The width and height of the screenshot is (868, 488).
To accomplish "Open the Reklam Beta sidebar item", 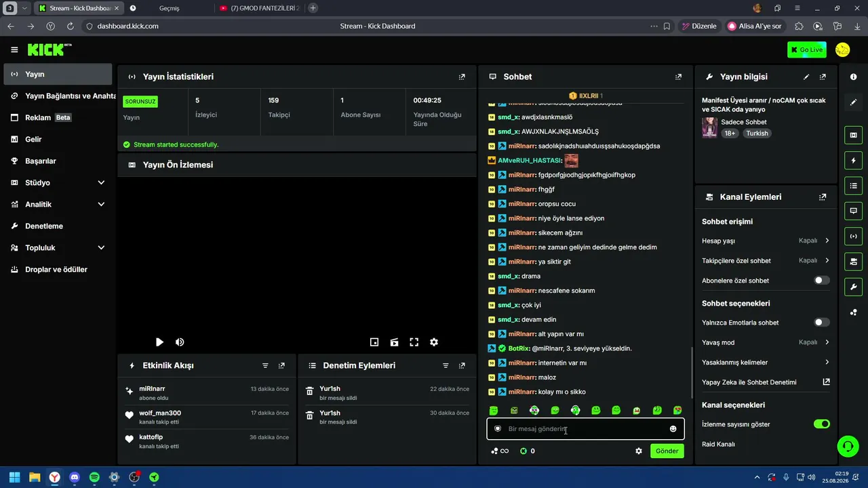I will pos(58,118).
